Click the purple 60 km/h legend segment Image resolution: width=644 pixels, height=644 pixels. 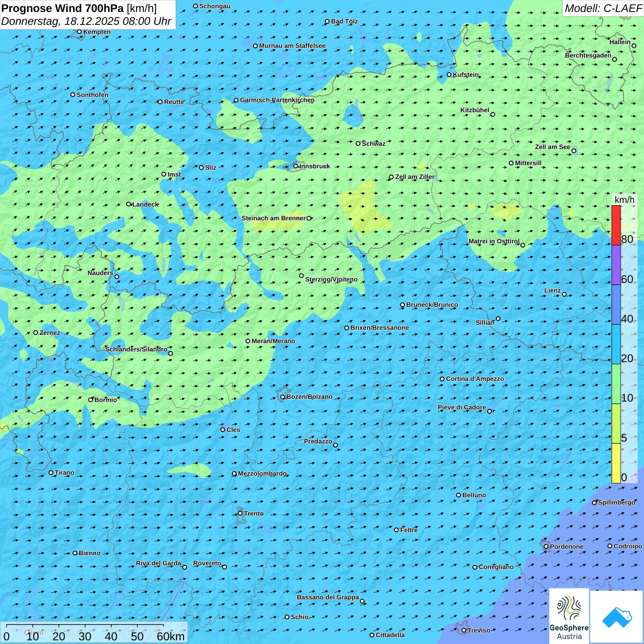click(616, 264)
